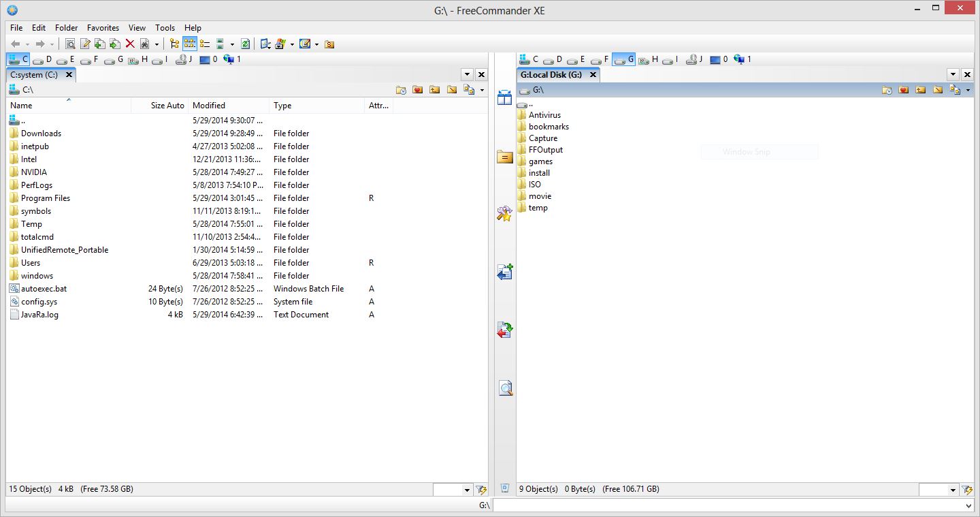Click the Refresh icon in main toolbar
Image resolution: width=980 pixels, height=517 pixels.
pyautogui.click(x=245, y=44)
